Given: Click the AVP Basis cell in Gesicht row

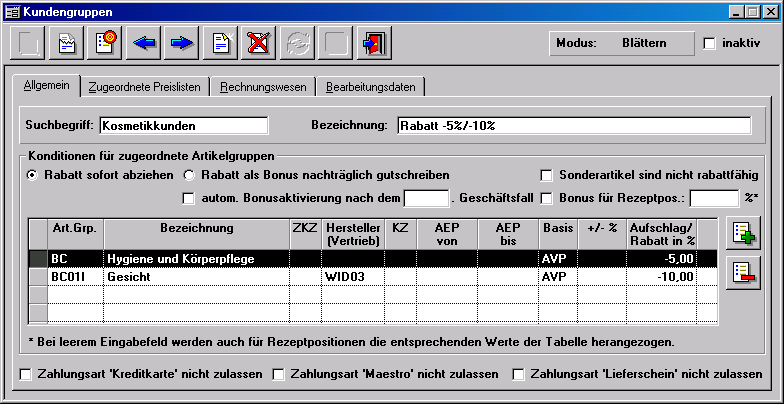Looking at the screenshot, I should 558,276.
